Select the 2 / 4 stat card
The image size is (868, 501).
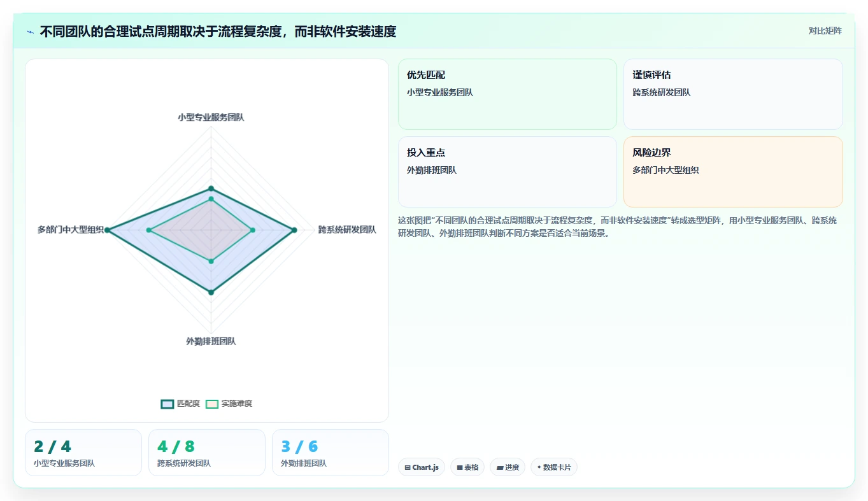[x=83, y=453]
